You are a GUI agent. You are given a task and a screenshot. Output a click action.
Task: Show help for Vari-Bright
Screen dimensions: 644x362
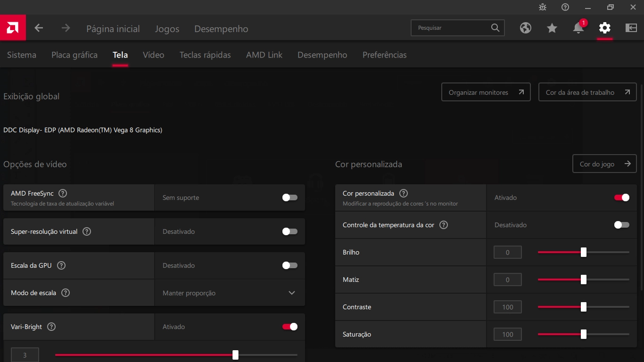[52, 327]
